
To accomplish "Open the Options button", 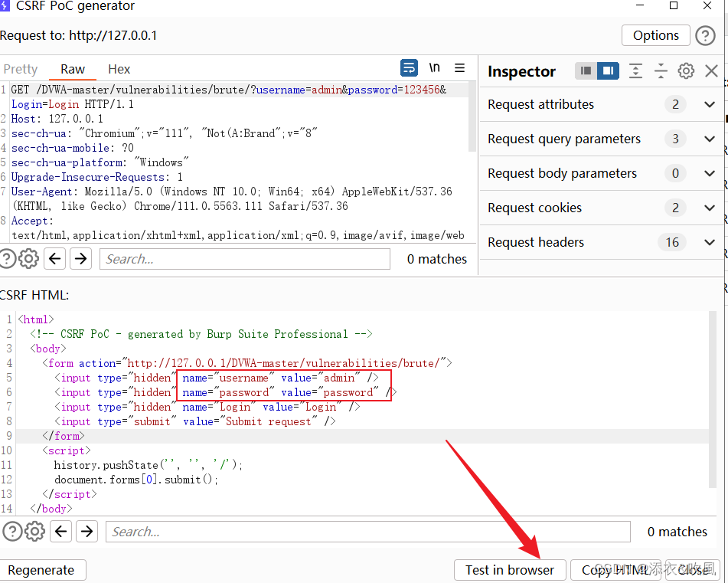I will point(655,35).
